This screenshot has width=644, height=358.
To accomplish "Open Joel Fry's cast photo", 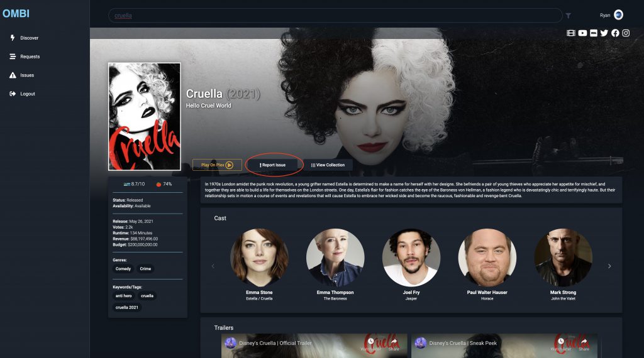I will (x=411, y=258).
